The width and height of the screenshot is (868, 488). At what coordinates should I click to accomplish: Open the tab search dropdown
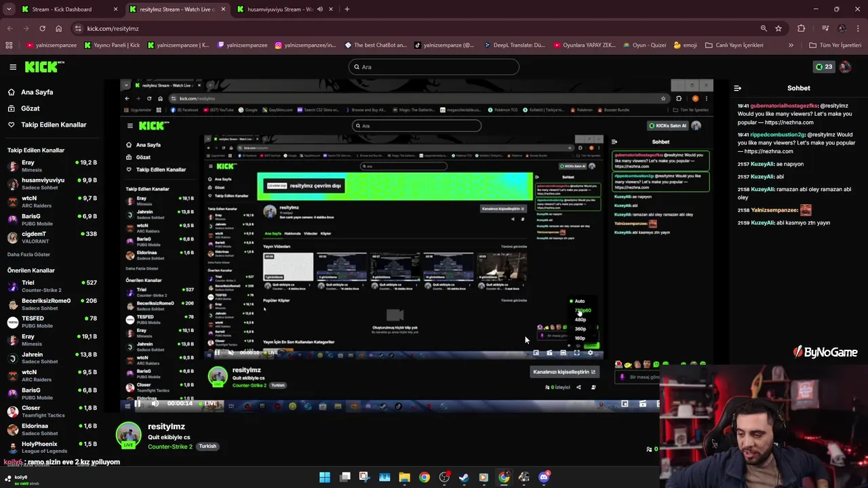tap(9, 9)
